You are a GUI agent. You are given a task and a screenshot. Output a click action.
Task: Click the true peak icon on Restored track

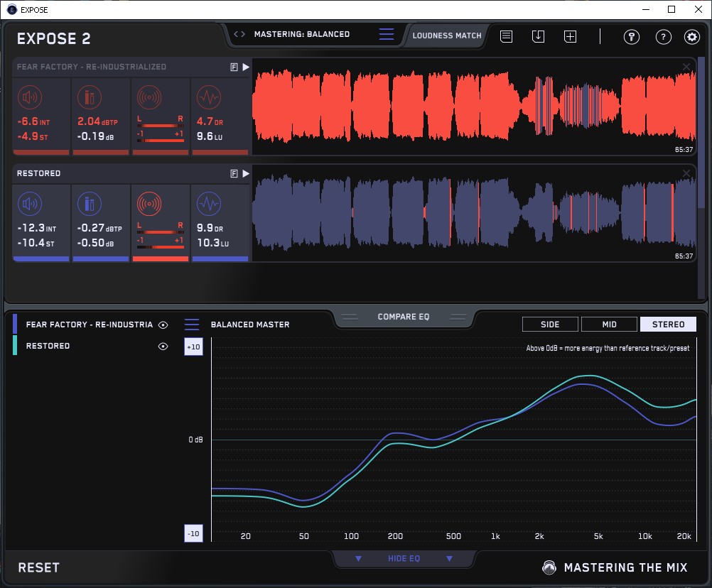tap(89, 205)
